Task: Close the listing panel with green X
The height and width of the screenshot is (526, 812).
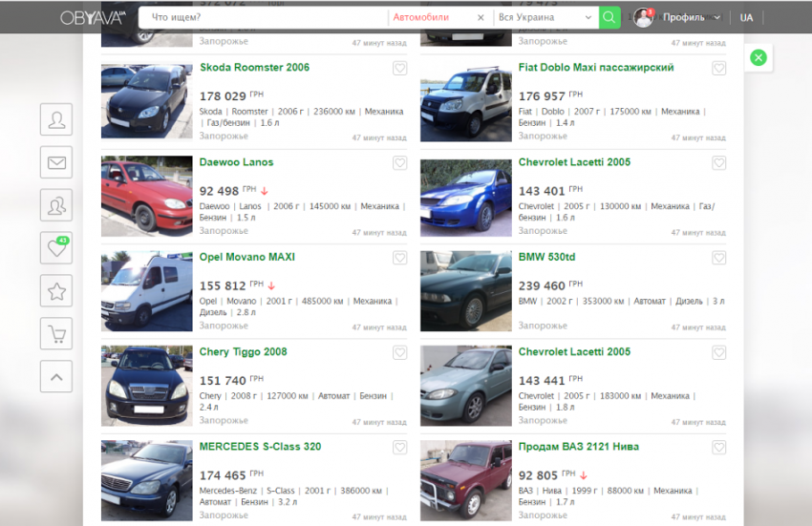Action: point(759,57)
